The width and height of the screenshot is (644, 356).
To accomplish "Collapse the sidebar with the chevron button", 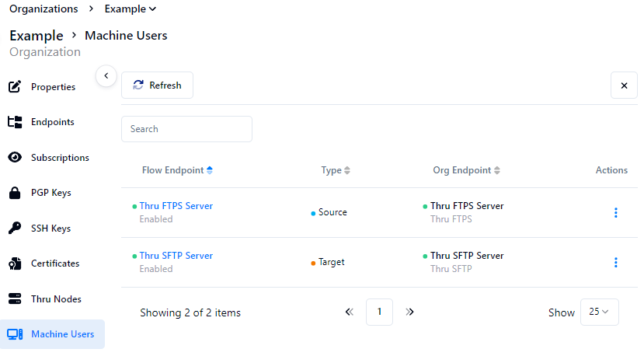I will coord(106,75).
